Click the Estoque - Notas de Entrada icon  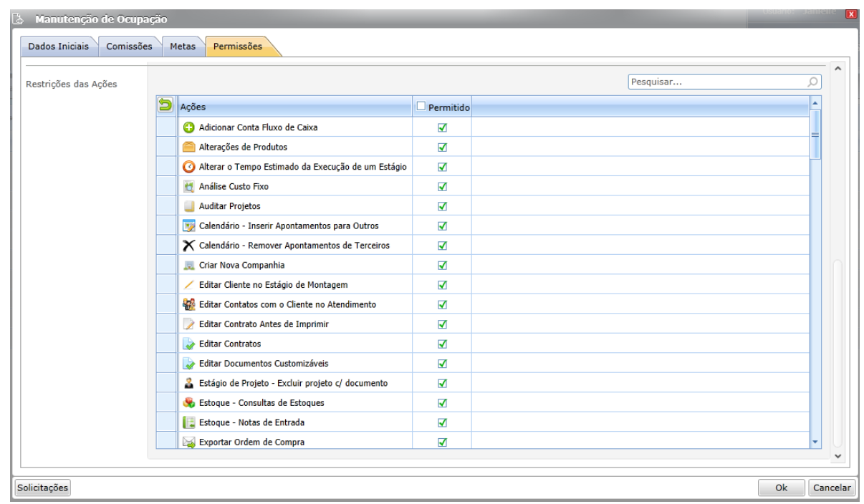click(188, 422)
